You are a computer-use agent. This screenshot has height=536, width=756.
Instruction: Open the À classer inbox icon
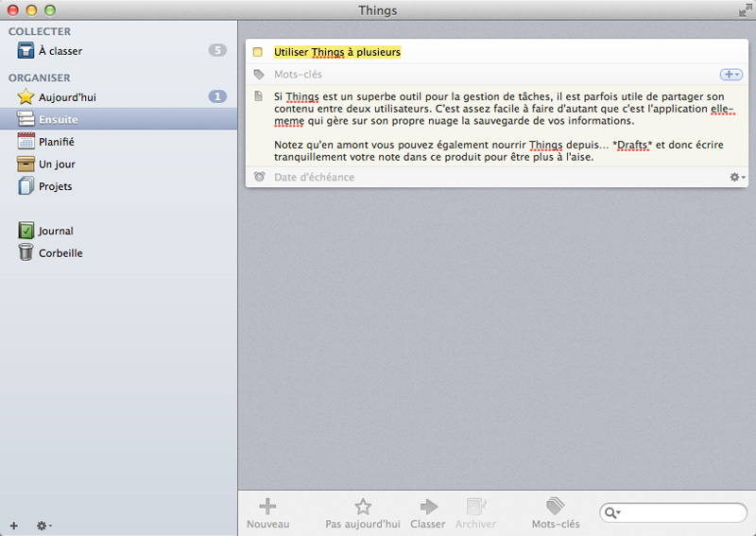(x=26, y=50)
